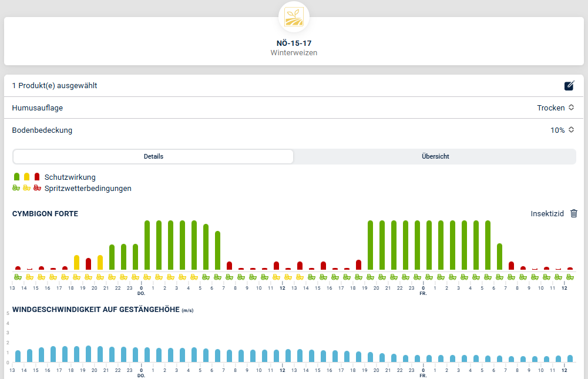
Task: Click the FR. midnight marker on wind chart
Action: [x=423, y=373]
